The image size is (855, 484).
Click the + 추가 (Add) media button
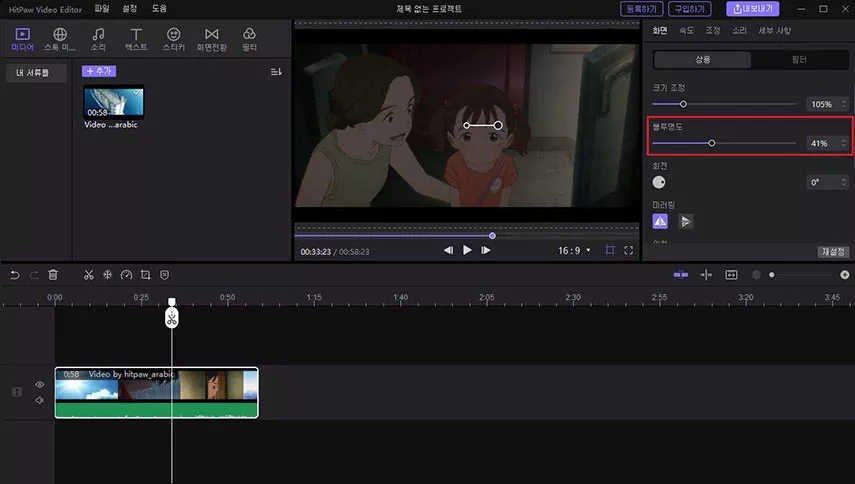[x=99, y=71]
